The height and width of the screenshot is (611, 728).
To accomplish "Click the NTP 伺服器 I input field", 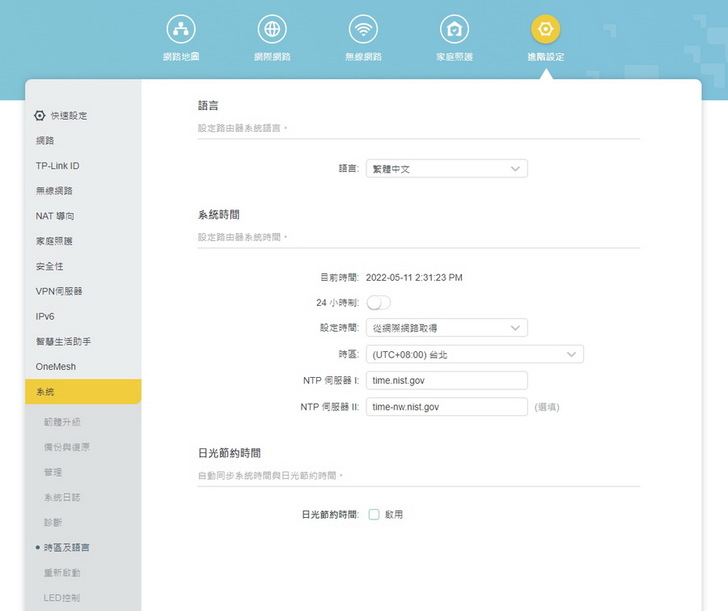I will coord(446,380).
